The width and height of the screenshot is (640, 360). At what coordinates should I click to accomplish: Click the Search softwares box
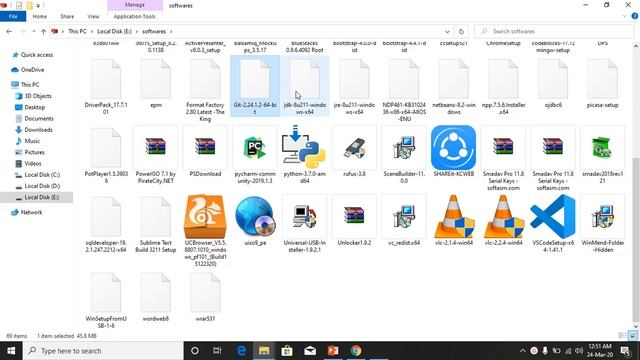pyautogui.click(x=554, y=31)
